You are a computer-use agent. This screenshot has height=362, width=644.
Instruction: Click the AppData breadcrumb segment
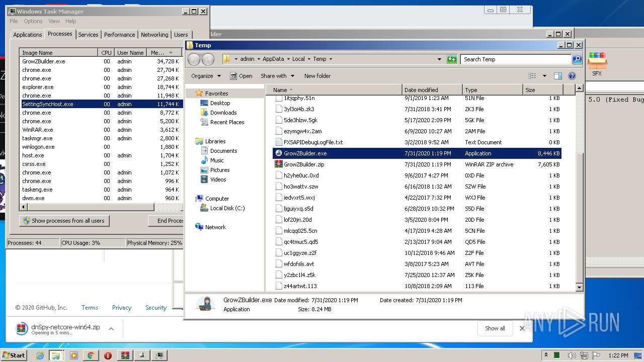point(273,59)
